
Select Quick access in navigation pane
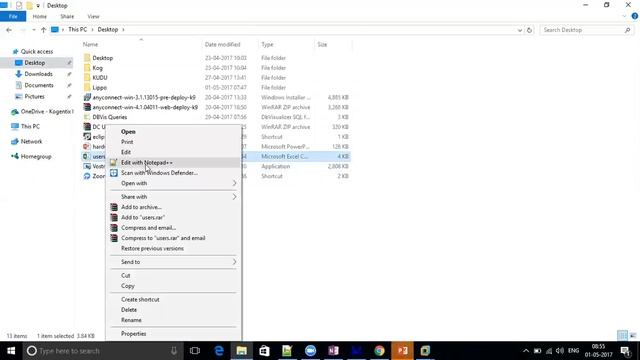click(x=37, y=51)
